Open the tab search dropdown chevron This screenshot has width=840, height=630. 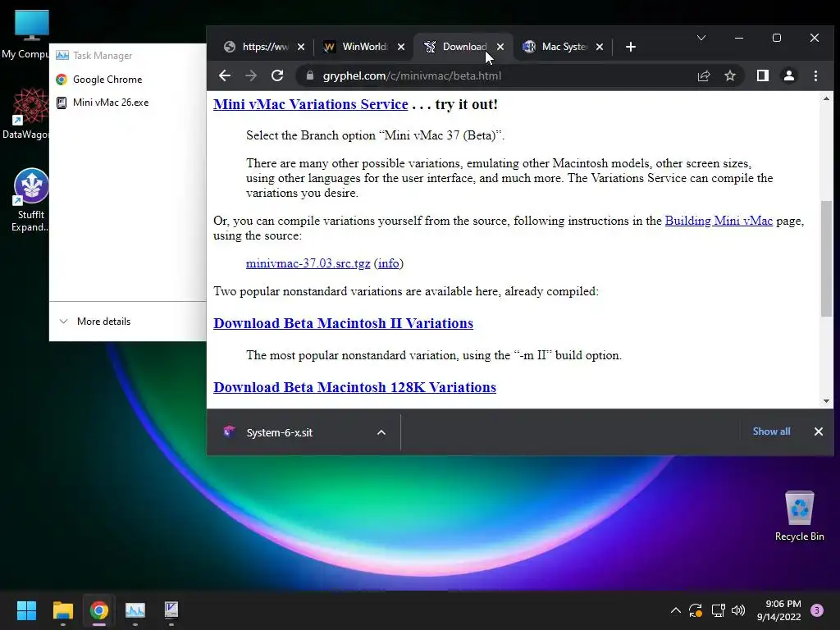pos(701,38)
